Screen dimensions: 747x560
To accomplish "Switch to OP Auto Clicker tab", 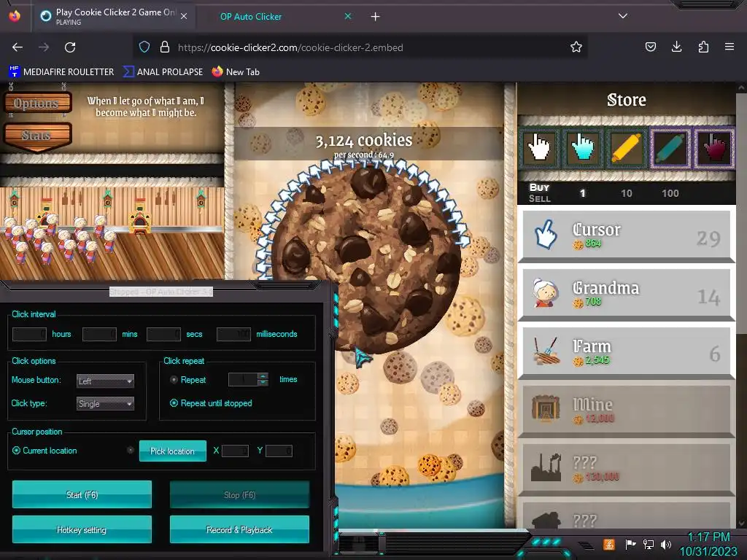I will 276,17.
